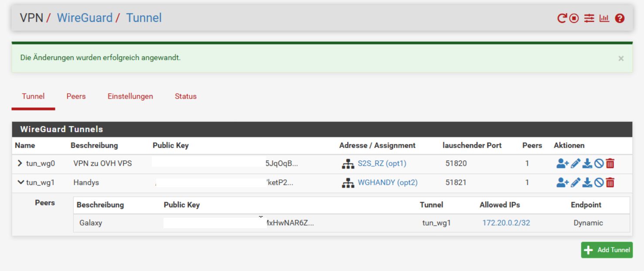Click listening port 51821
This screenshot has width=644, height=271.
[x=456, y=183]
